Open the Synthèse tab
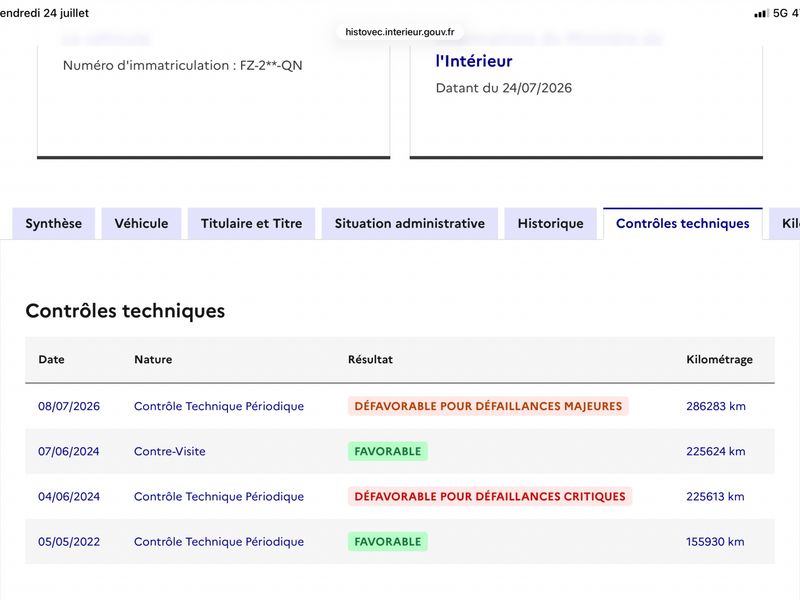 coord(54,223)
